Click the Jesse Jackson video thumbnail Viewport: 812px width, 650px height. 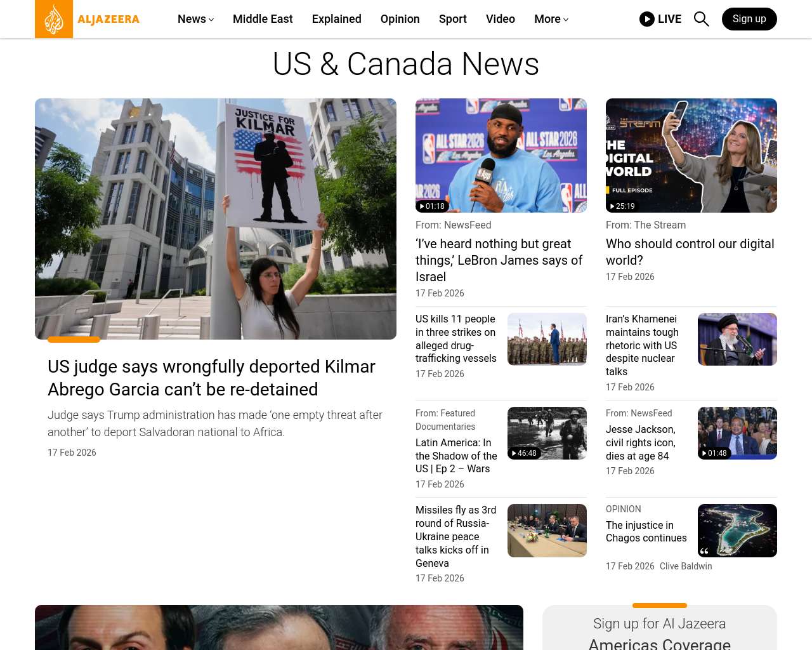(737, 433)
